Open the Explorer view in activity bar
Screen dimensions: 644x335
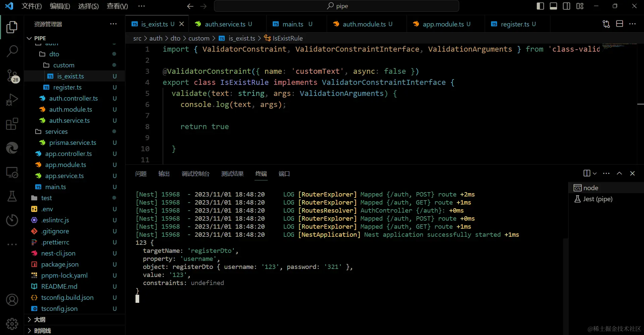coord(12,27)
